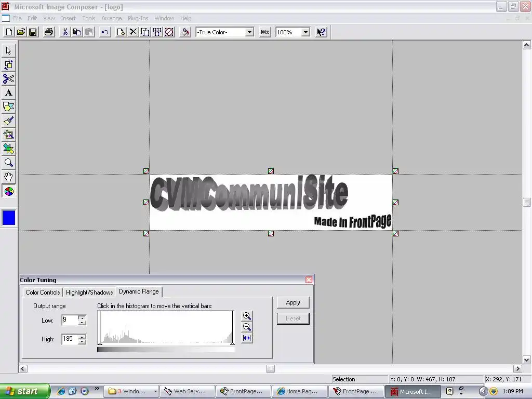The height and width of the screenshot is (399, 532).
Task: Open the True Color format dropdown
Action: click(x=249, y=32)
